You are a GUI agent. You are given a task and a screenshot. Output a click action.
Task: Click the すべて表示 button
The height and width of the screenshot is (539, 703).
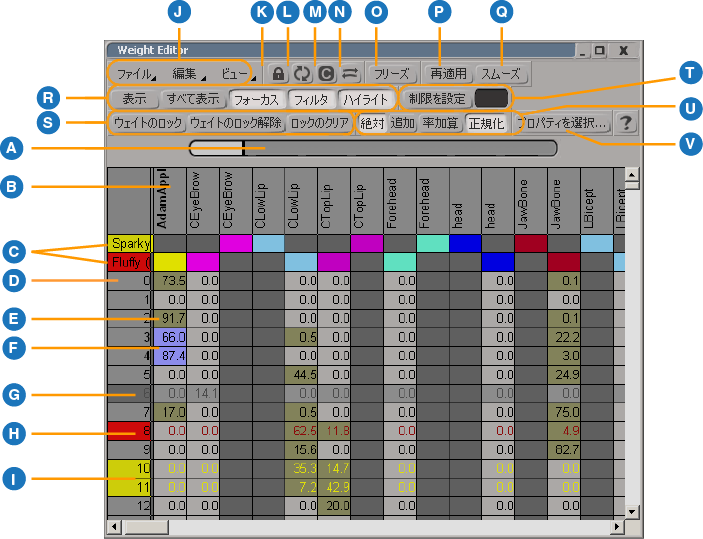[x=193, y=99]
